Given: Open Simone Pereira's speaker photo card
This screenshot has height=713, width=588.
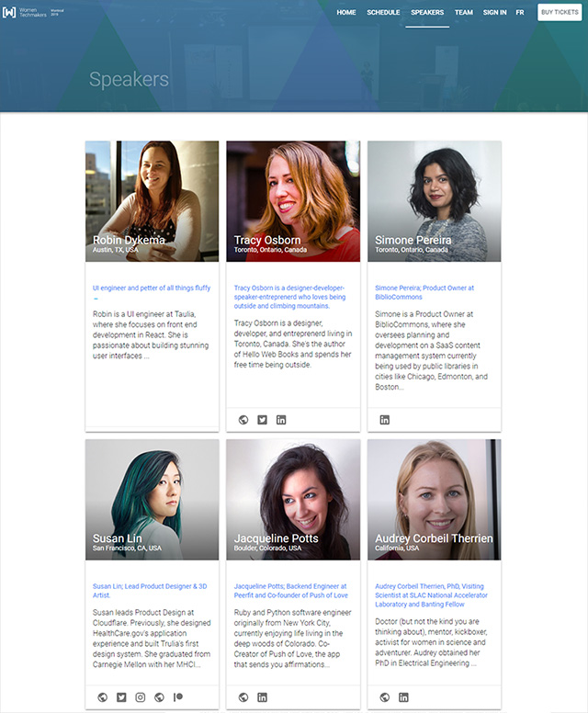Looking at the screenshot, I should click(x=435, y=201).
